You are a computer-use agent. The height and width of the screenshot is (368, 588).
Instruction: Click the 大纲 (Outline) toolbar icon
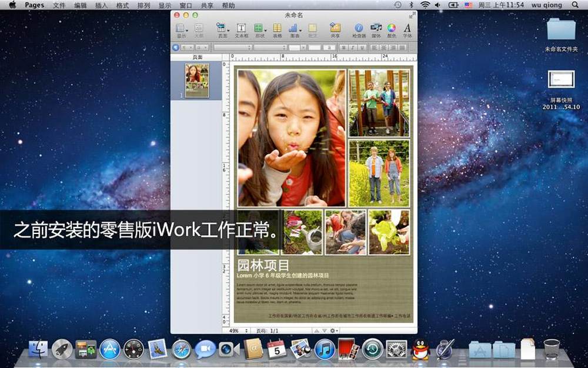(199, 31)
